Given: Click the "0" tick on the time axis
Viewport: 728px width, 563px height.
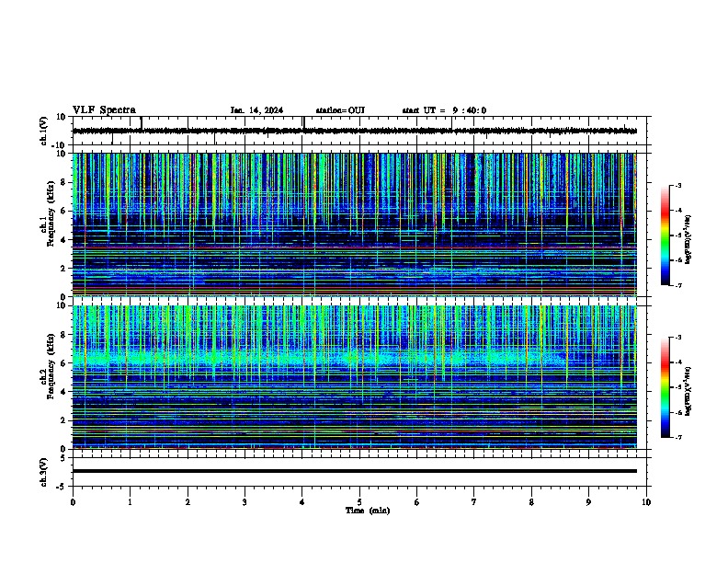Looking at the screenshot, I should 73,502.
